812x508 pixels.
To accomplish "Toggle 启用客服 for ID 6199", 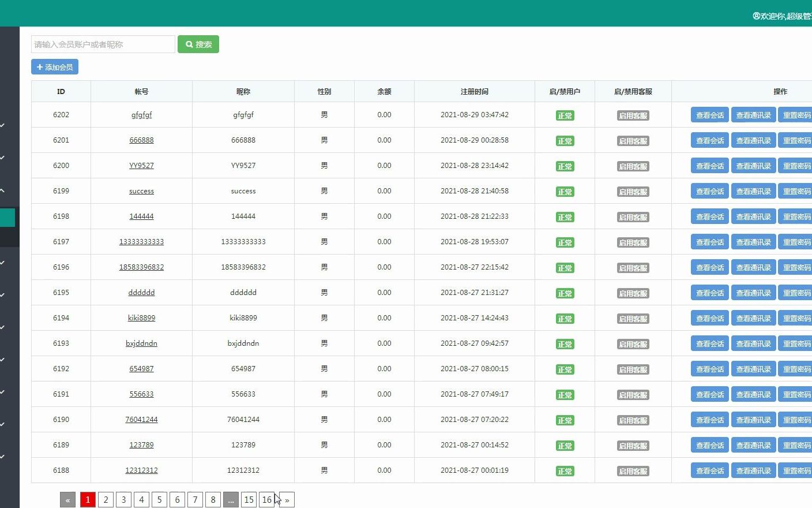I will 633,192.
